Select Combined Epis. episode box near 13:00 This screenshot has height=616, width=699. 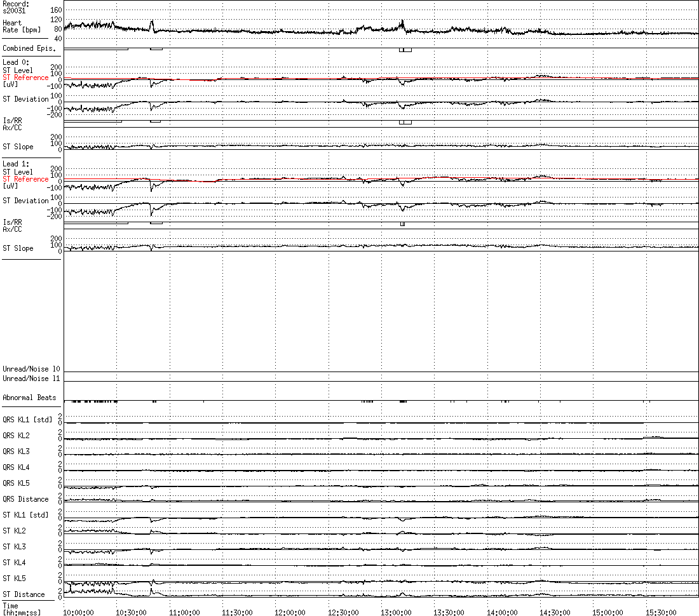(x=405, y=50)
